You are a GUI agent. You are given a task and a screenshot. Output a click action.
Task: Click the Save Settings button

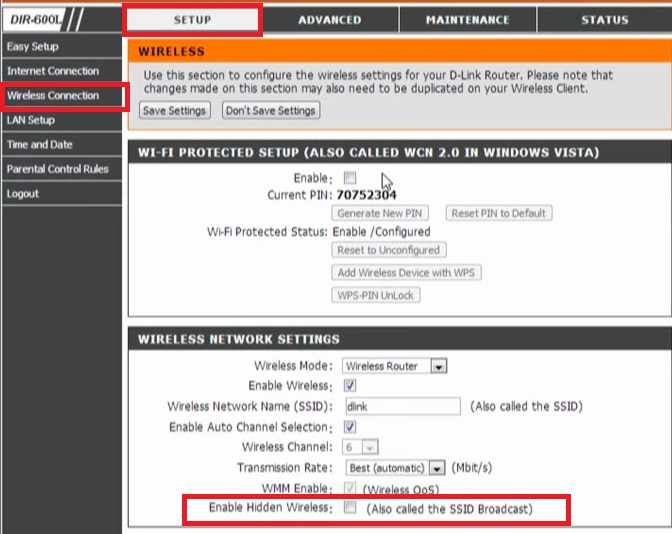click(x=174, y=111)
